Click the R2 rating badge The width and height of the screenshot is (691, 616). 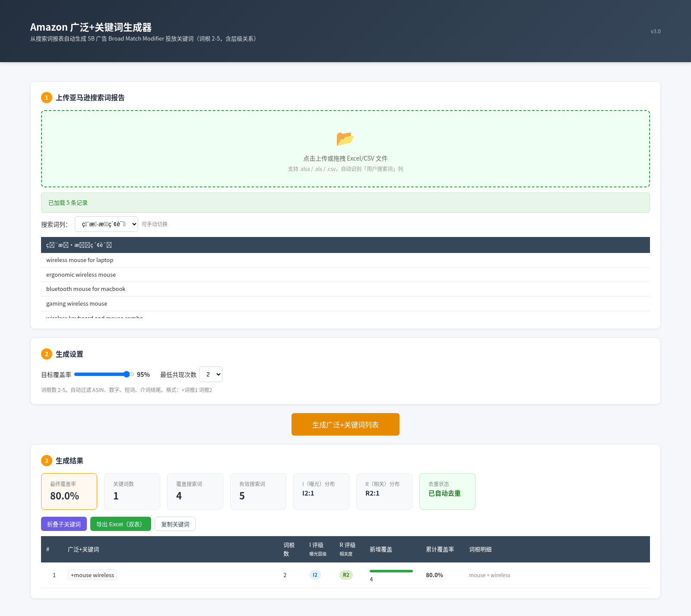pos(346,575)
